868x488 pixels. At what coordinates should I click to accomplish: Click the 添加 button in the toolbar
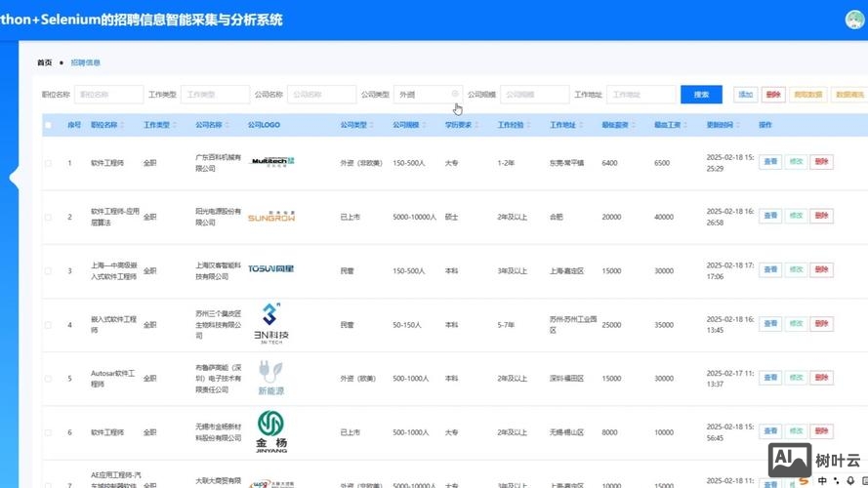(x=745, y=95)
